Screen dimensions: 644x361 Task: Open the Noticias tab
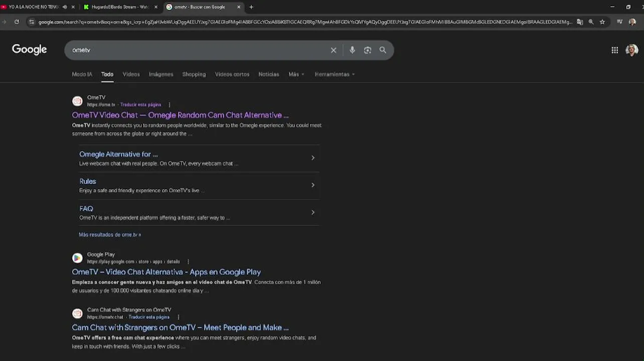pyautogui.click(x=269, y=74)
